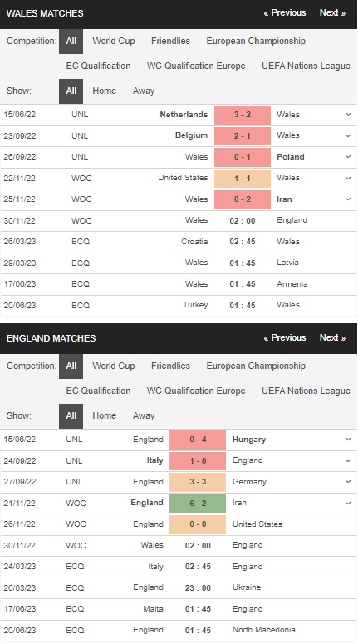
Task: Expand United States vs Wales chevron
Action: (348, 179)
